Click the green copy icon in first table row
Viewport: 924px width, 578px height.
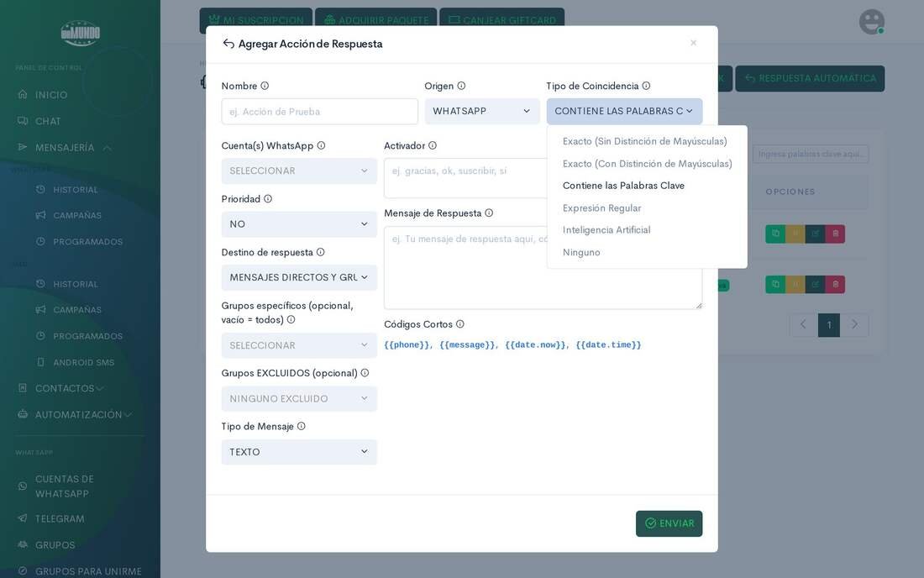[775, 234]
